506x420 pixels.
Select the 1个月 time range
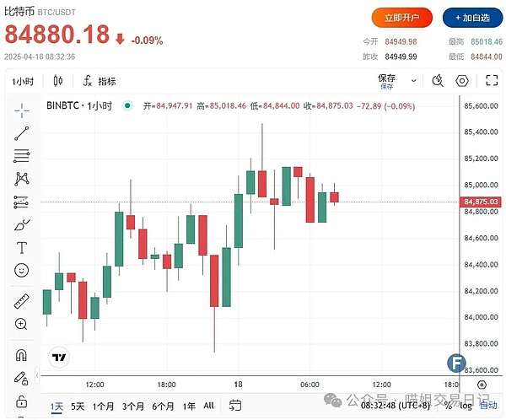tap(104, 406)
